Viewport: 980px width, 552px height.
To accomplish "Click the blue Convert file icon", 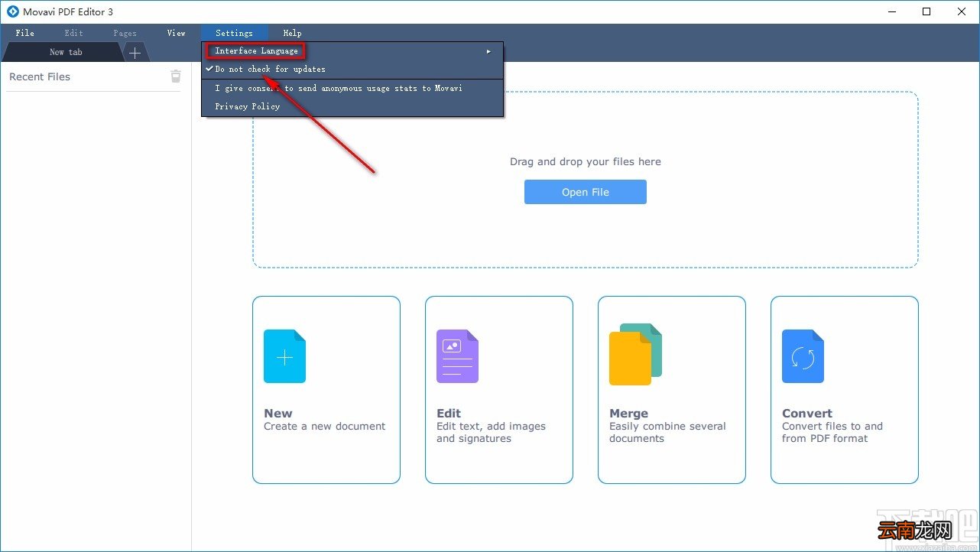I will click(803, 356).
